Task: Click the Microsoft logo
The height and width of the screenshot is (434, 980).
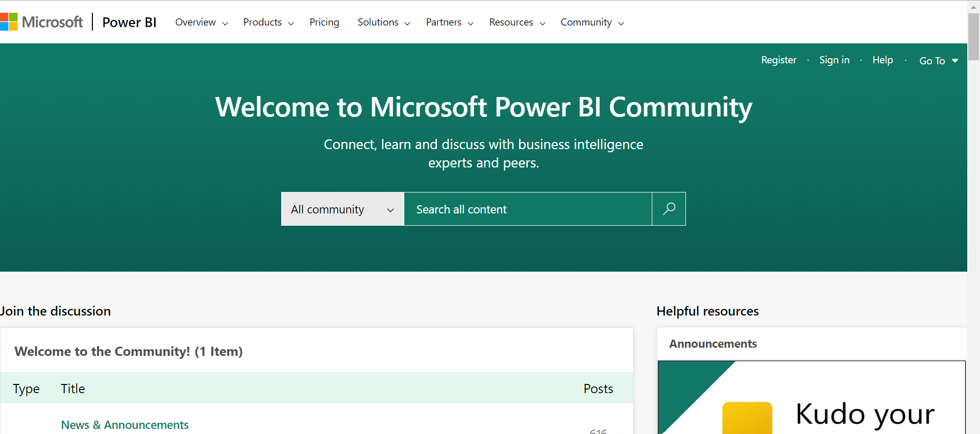Action: (x=41, y=22)
